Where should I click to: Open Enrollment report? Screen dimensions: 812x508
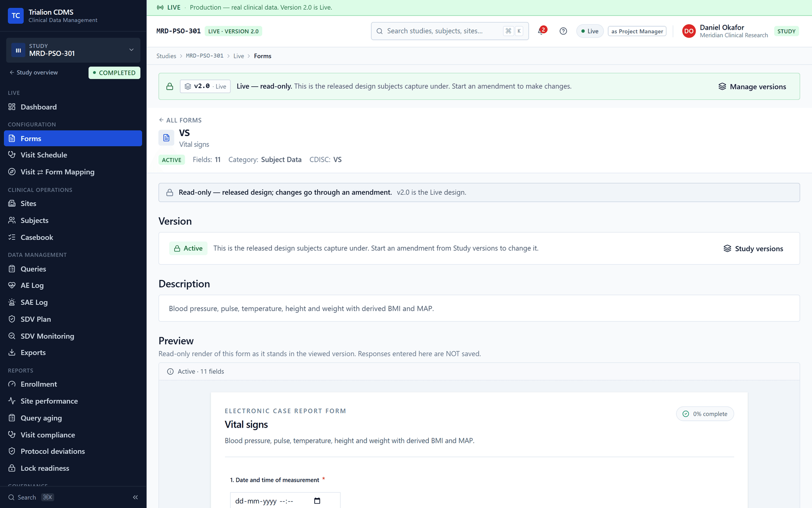(x=73, y=384)
